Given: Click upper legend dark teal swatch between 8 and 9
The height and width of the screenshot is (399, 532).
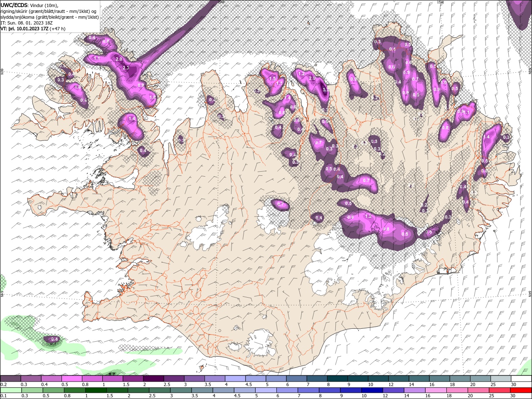Looking at the screenshot, I should [337, 378].
